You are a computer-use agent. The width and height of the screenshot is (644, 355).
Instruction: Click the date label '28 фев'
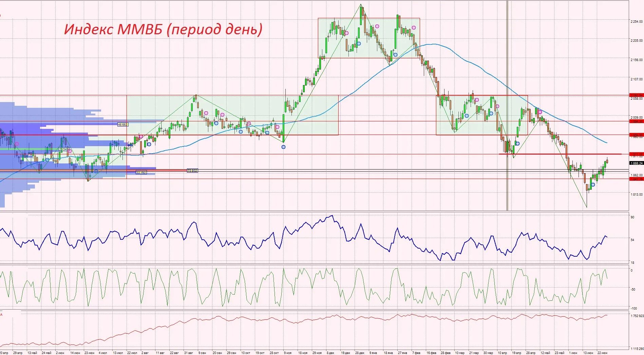pos(446,353)
